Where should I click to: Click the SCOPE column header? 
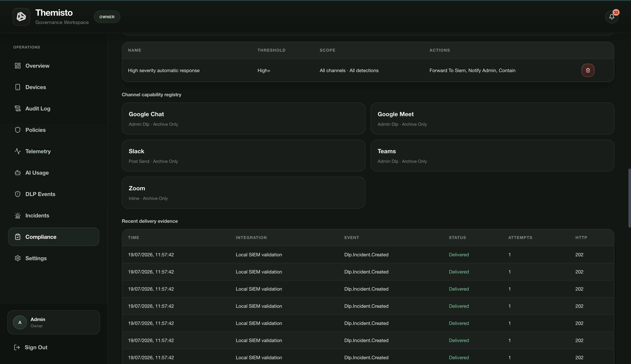click(327, 50)
